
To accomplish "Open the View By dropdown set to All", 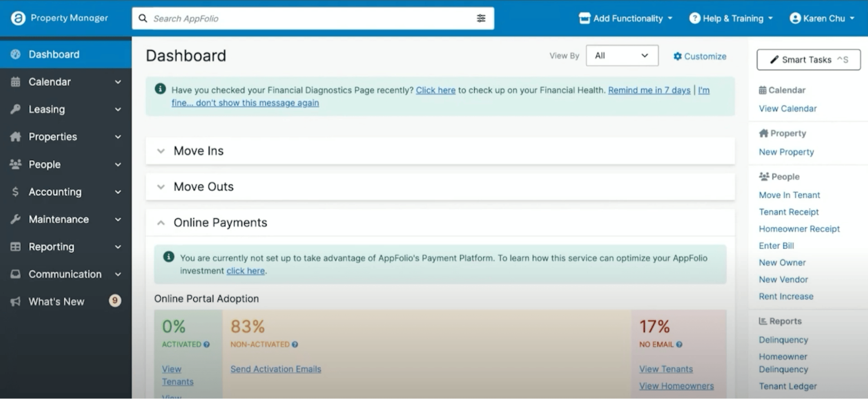I will coord(622,56).
